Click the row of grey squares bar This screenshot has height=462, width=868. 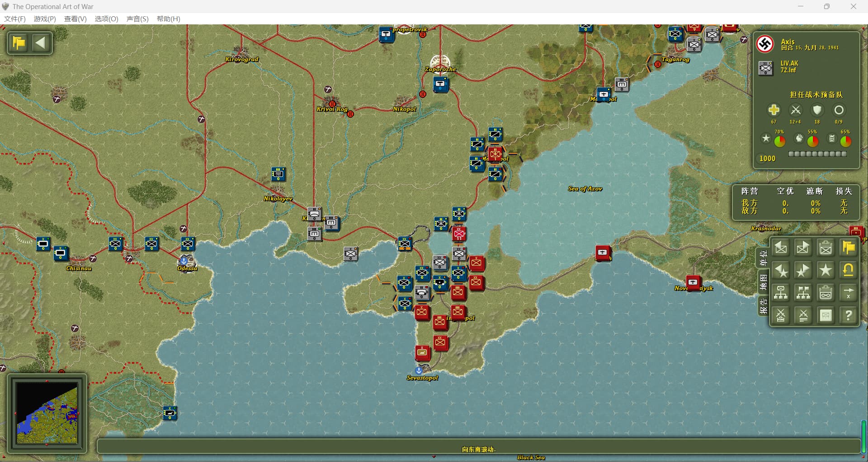[817, 154]
